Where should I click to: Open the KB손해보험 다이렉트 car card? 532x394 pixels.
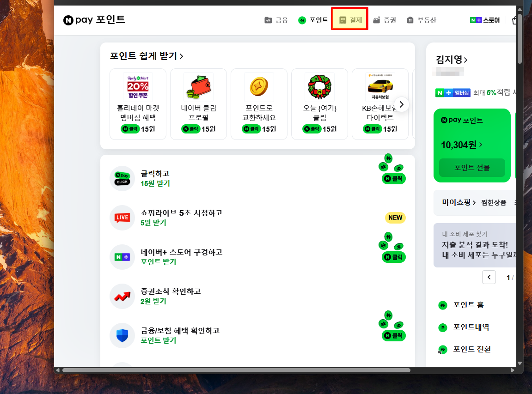380,104
